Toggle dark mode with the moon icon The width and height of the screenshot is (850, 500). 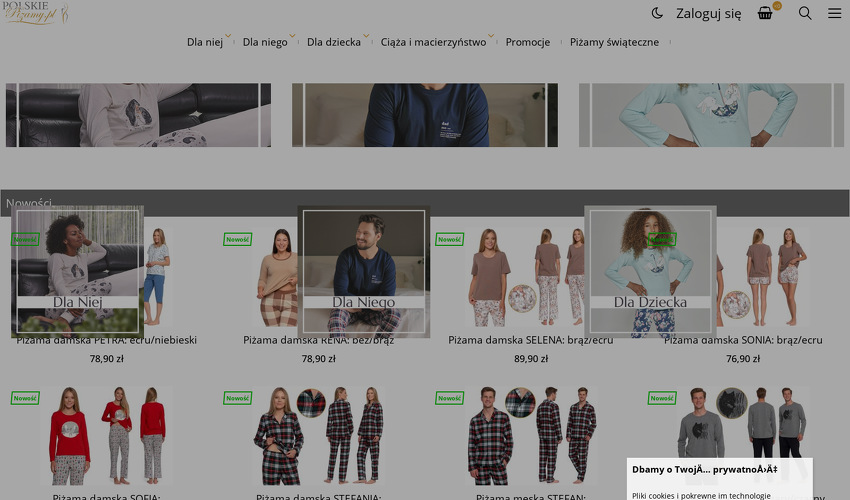657,13
